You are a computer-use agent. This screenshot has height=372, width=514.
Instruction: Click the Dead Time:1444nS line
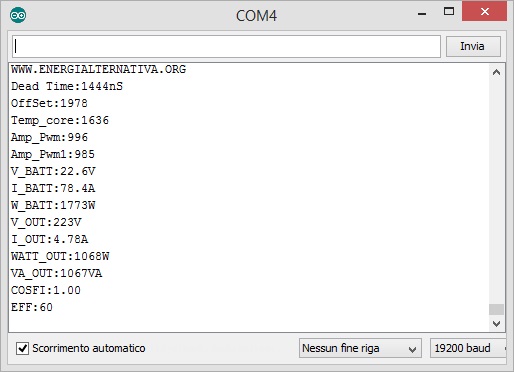pyautogui.click(x=67, y=86)
